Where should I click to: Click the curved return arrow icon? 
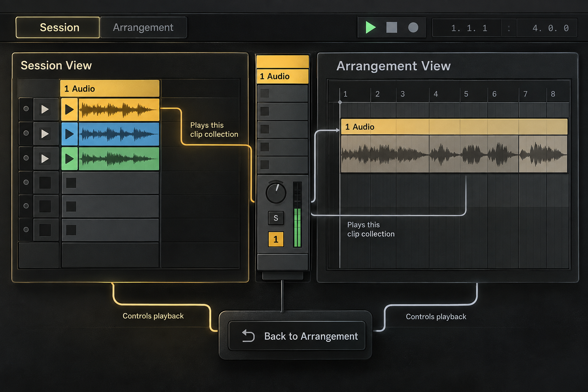pyautogui.click(x=248, y=336)
